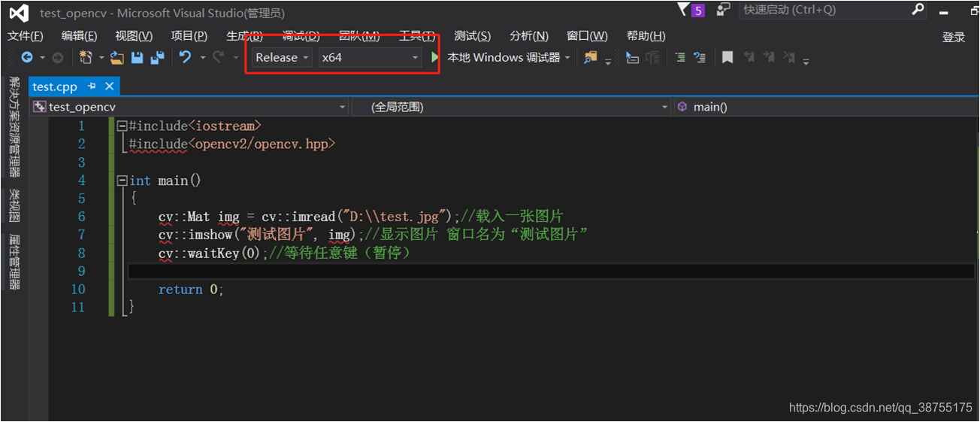980x422 pixels.
Task: Open the 视图(V) menu
Action: (134, 36)
